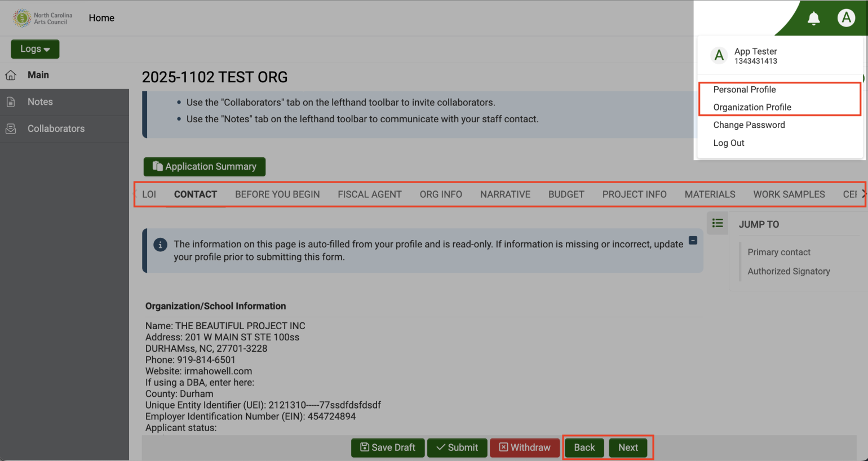Open the notifications bell
This screenshot has width=868, height=461.
pyautogui.click(x=813, y=17)
